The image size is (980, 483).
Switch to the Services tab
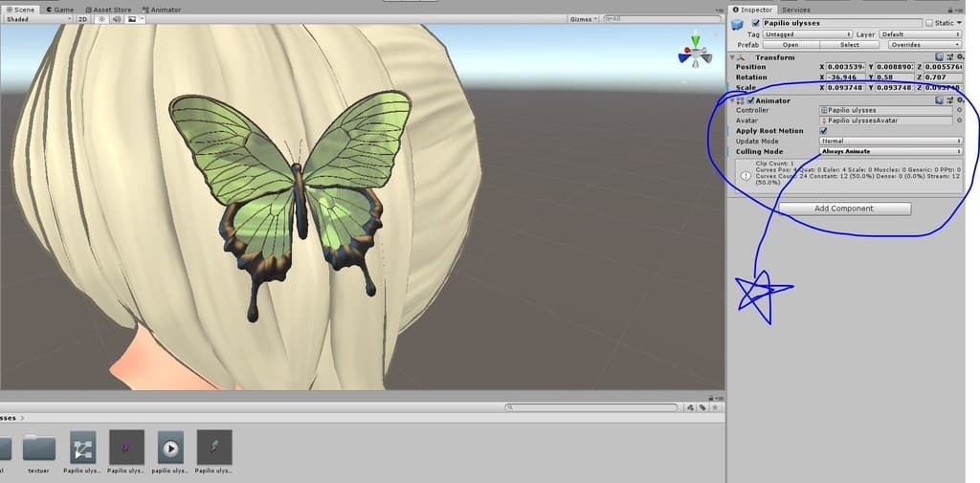click(x=795, y=10)
